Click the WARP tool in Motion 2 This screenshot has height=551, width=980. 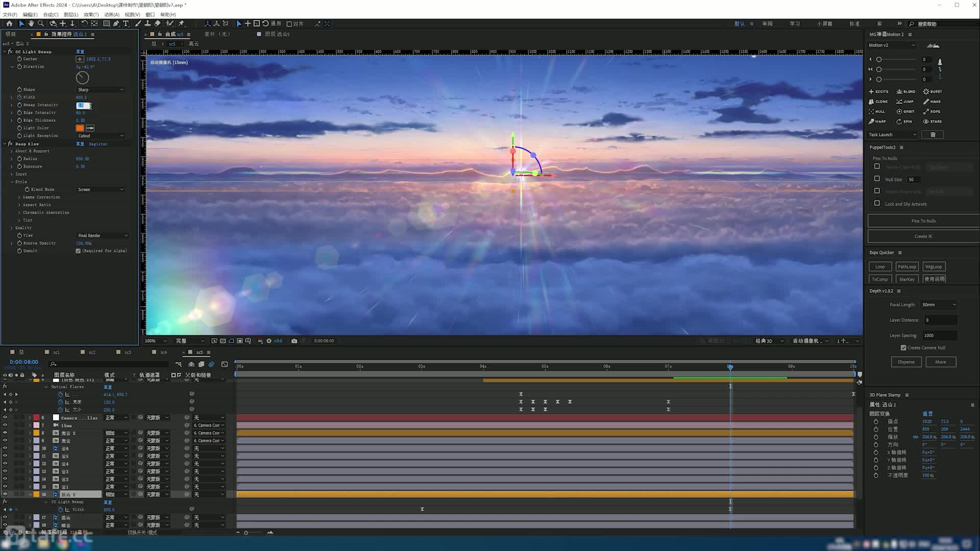[877, 121]
